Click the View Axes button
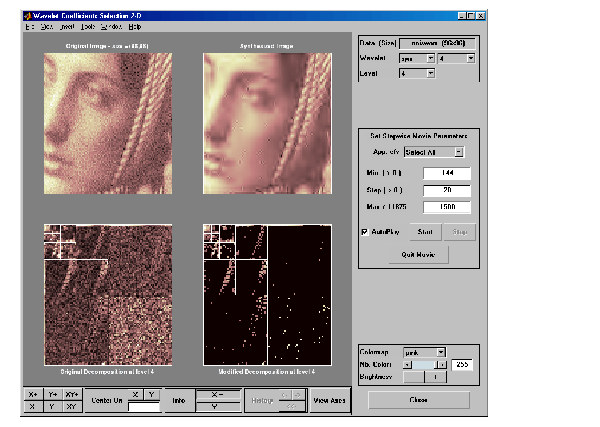 pos(329,401)
